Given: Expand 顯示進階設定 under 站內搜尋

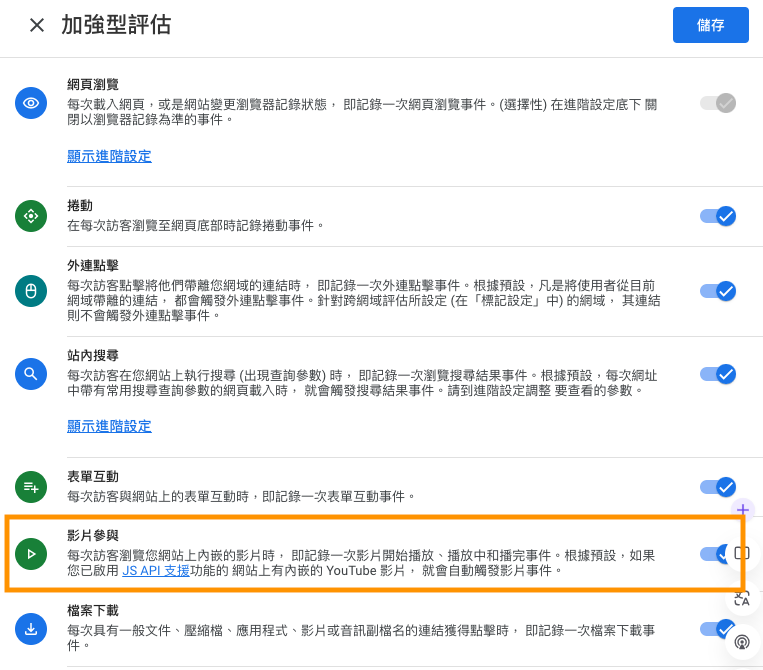Looking at the screenshot, I should click(109, 426).
